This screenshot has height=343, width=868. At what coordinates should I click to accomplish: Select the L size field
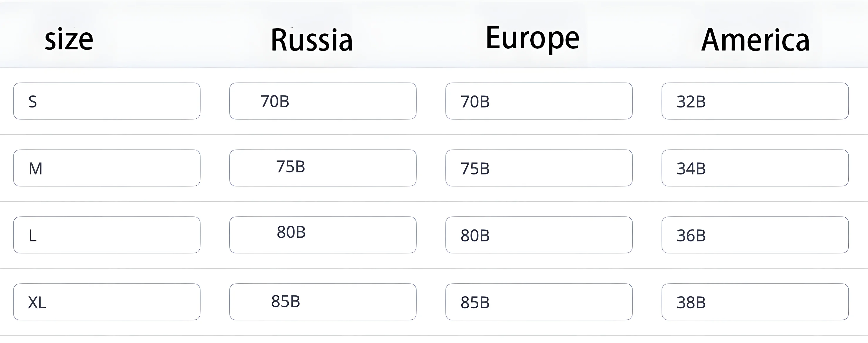[x=107, y=235]
